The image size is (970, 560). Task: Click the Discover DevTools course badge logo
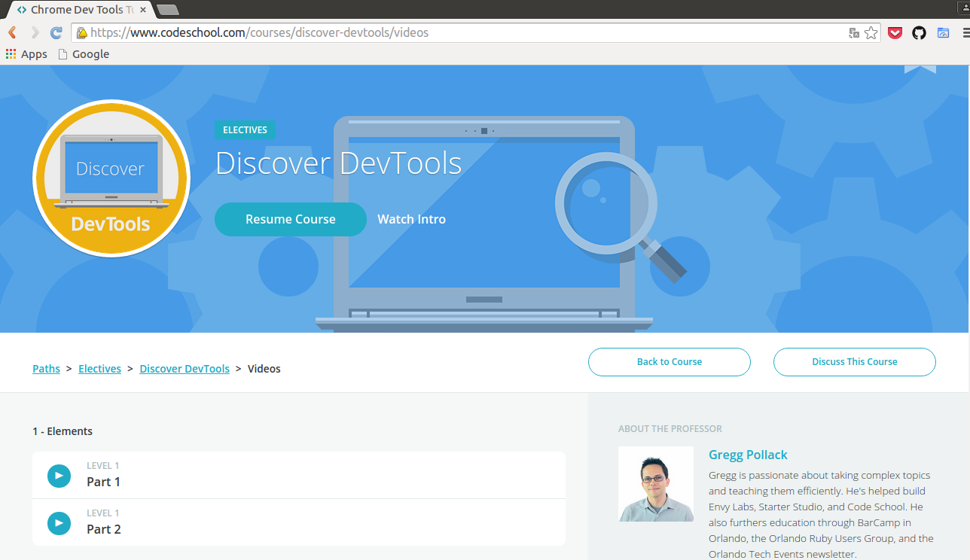pyautogui.click(x=111, y=178)
